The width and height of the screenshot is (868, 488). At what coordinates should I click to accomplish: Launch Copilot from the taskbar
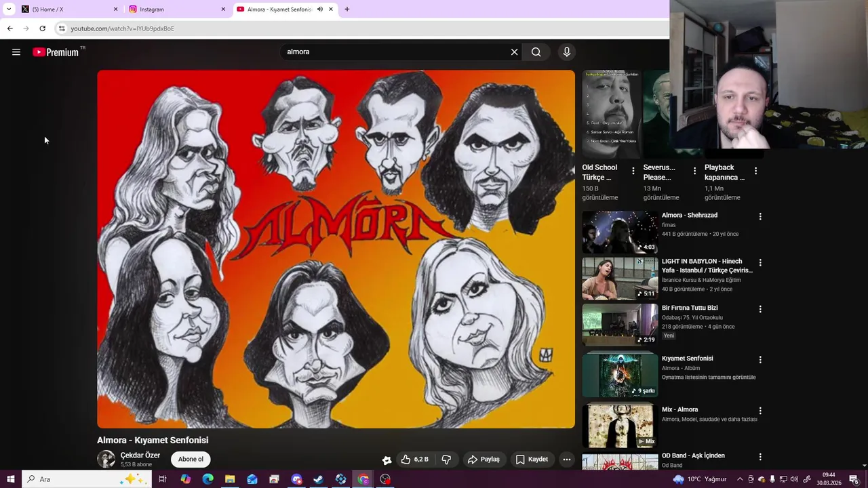pos(185,479)
